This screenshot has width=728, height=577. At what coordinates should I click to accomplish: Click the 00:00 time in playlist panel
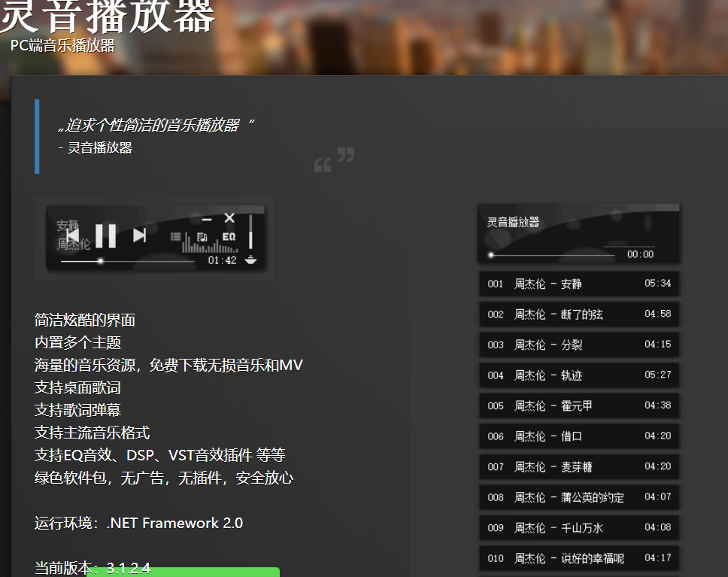tap(640, 254)
